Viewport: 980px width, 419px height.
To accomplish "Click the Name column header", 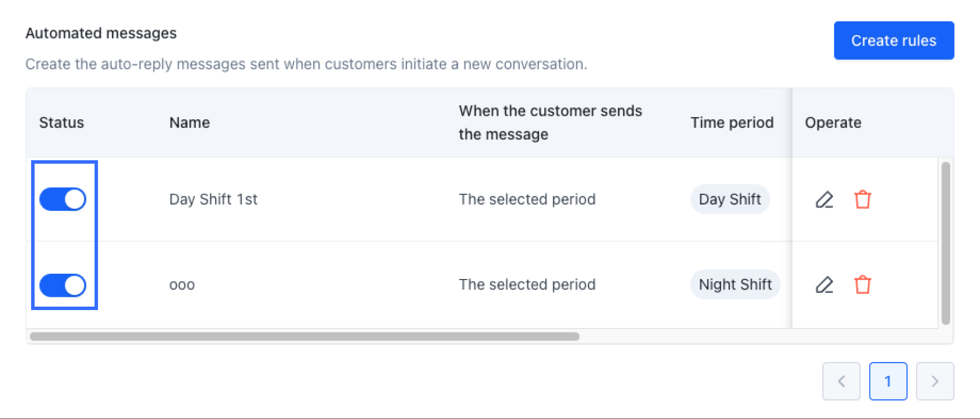I will [190, 123].
